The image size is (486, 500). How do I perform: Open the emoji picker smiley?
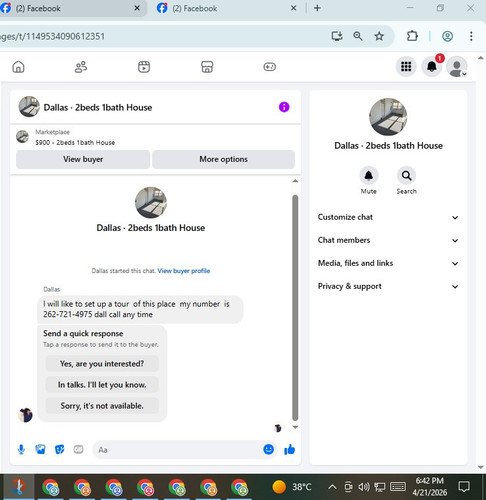tap(268, 449)
